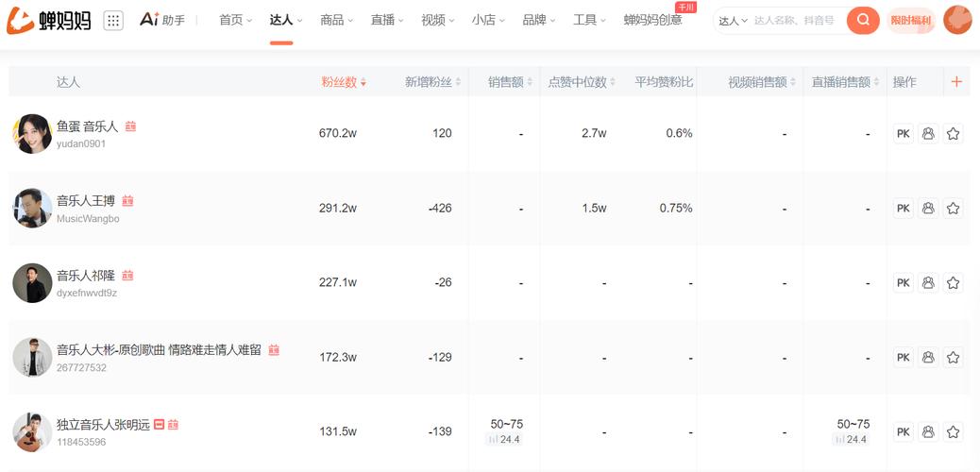The image size is (980, 472).
Task: Click the 达人名称 search input field
Action: pos(795,21)
